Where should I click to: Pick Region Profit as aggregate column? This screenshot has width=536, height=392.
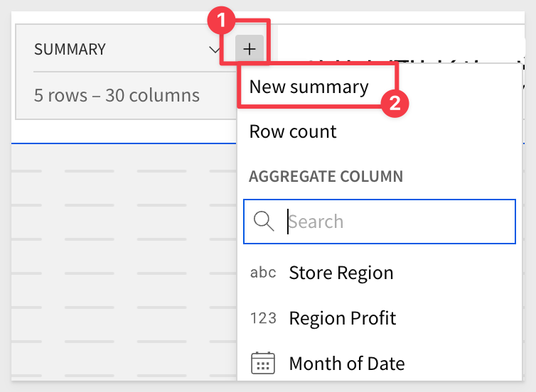(342, 318)
